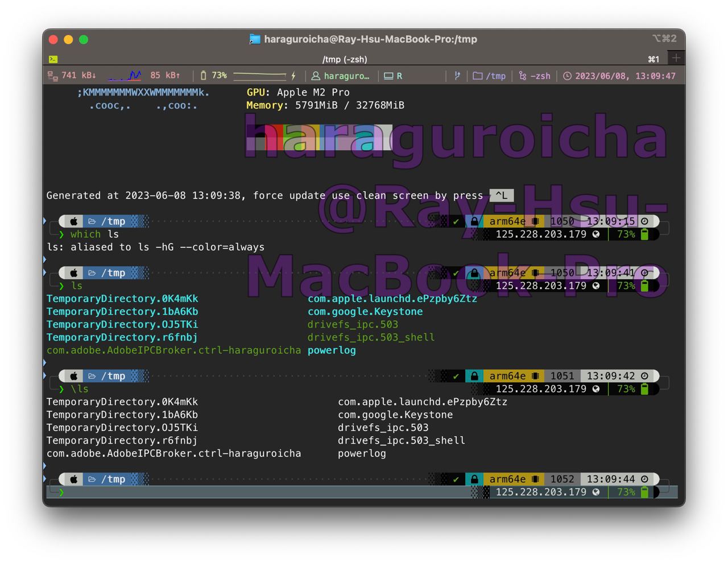Click white drivefs_ipc.503 entry
The width and height of the screenshot is (728, 563).
pos(383,428)
